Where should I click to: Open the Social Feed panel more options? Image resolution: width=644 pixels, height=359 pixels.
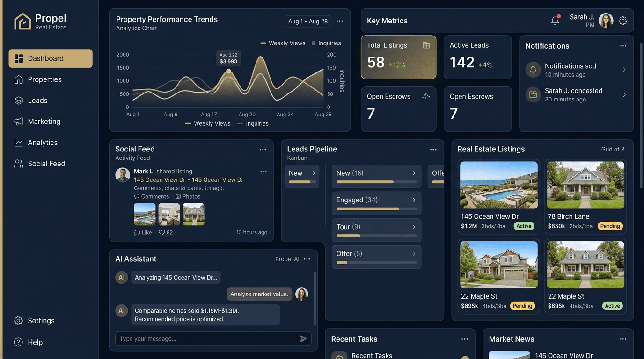coord(263,150)
